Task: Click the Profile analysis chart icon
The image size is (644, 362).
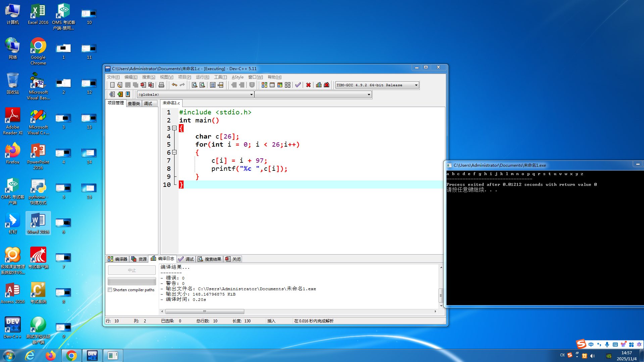Action: click(x=319, y=85)
